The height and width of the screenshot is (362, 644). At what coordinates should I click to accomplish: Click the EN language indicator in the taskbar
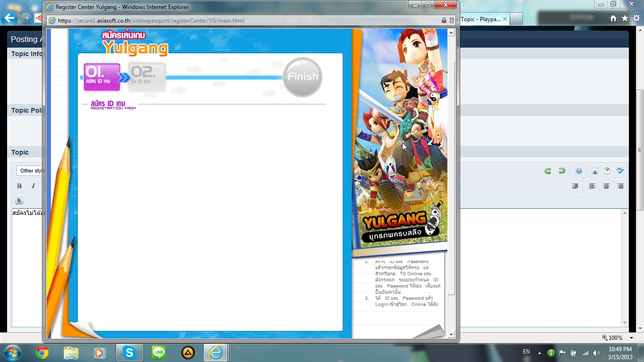527,352
